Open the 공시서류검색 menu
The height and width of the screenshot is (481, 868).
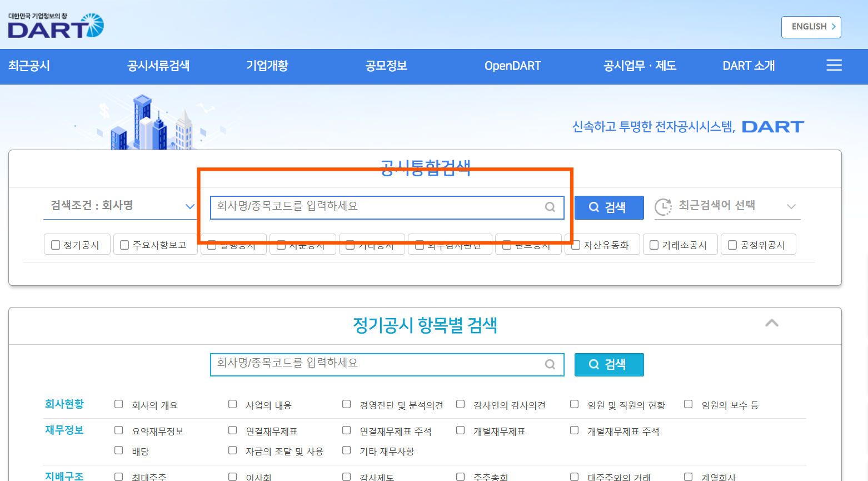(158, 66)
